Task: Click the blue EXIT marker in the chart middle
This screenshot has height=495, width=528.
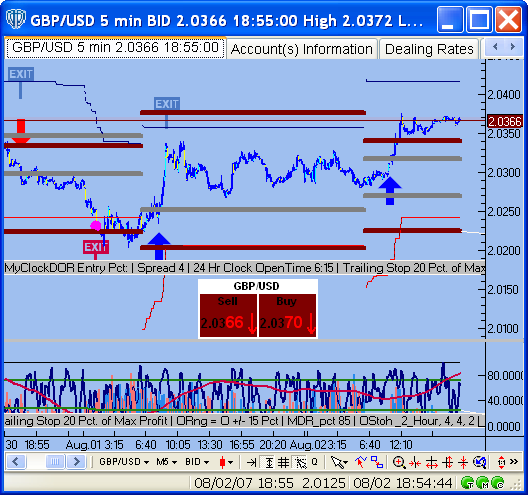Action: click(x=167, y=104)
